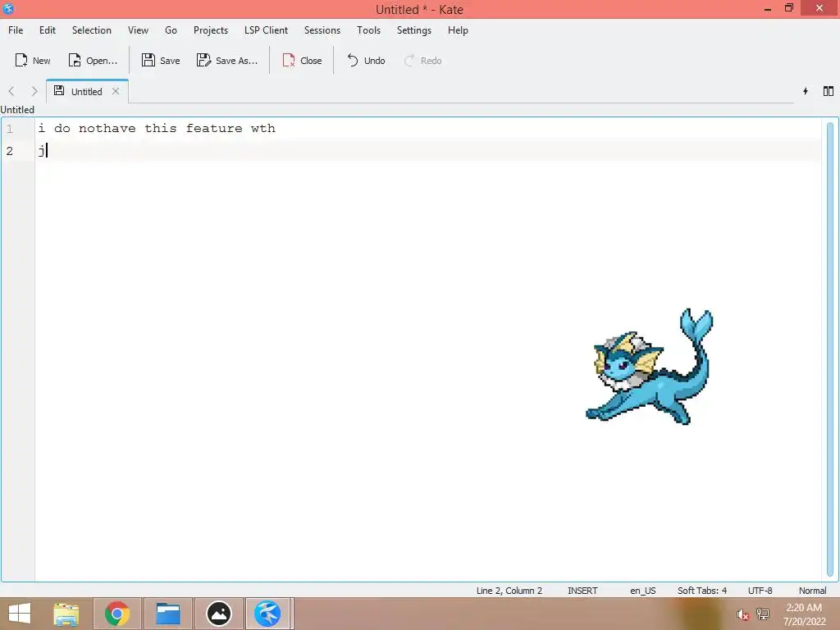Close the Untitled tab with its X
Screen dimensions: 840x630
(116, 91)
